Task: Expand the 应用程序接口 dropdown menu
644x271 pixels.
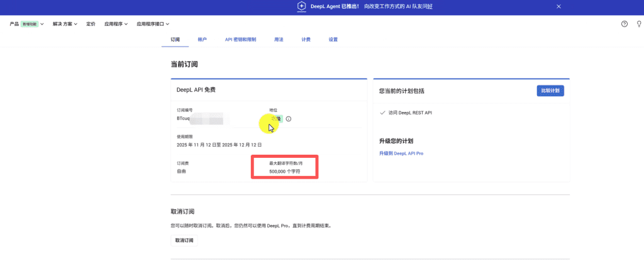Action: pyautogui.click(x=153, y=25)
